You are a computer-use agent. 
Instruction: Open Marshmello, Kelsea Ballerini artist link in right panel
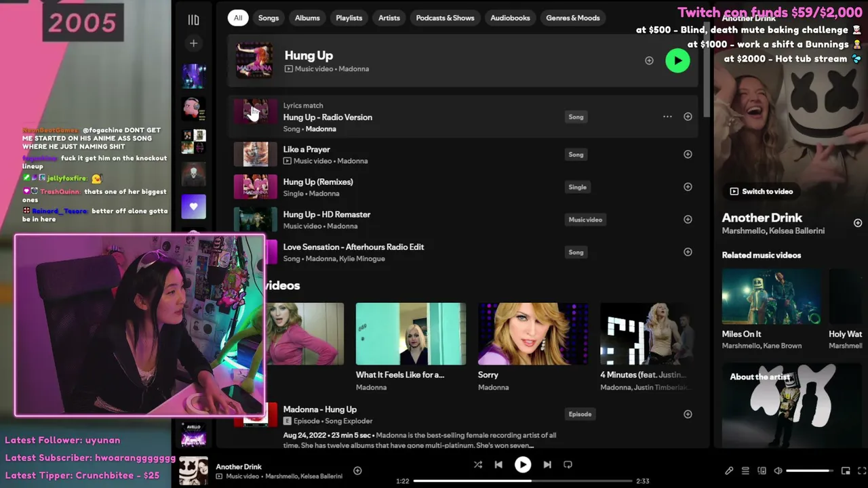(x=773, y=231)
